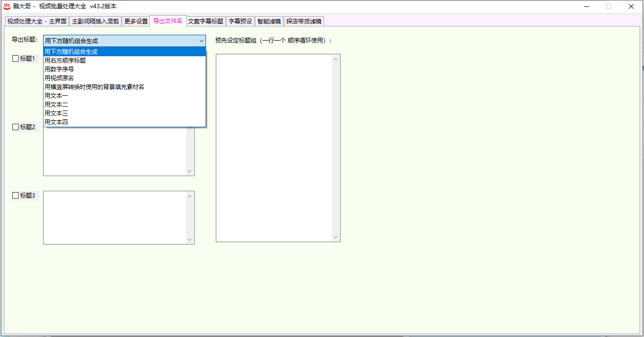Click the window title 视频批量处理大全 v43.2版本

(x=78, y=6)
